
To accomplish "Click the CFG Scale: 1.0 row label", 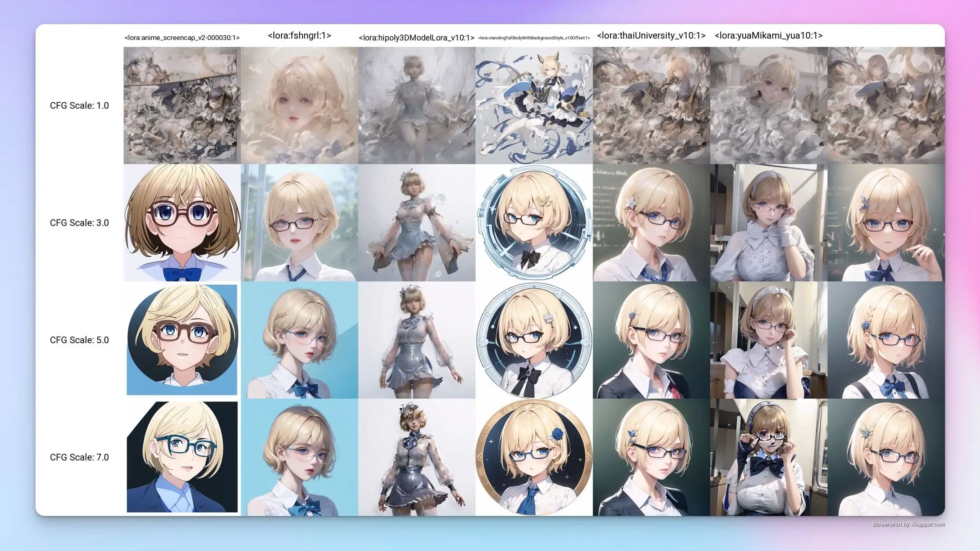I will [x=79, y=105].
